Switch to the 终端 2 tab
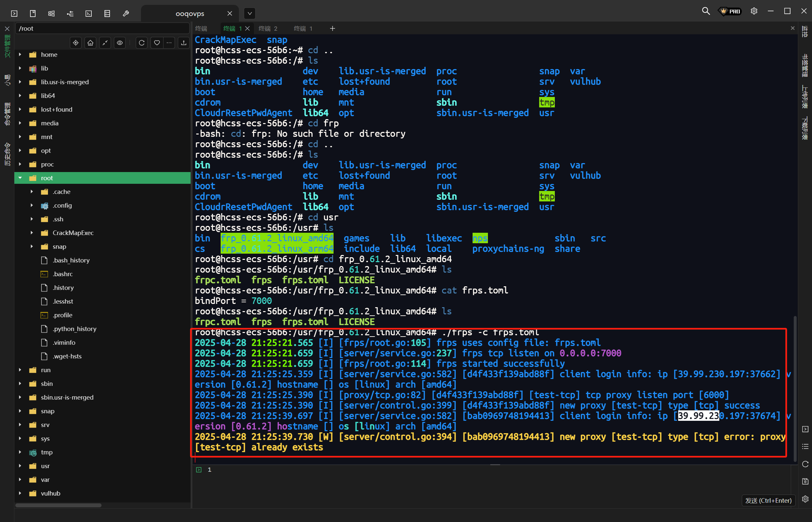812x522 pixels. (x=268, y=28)
